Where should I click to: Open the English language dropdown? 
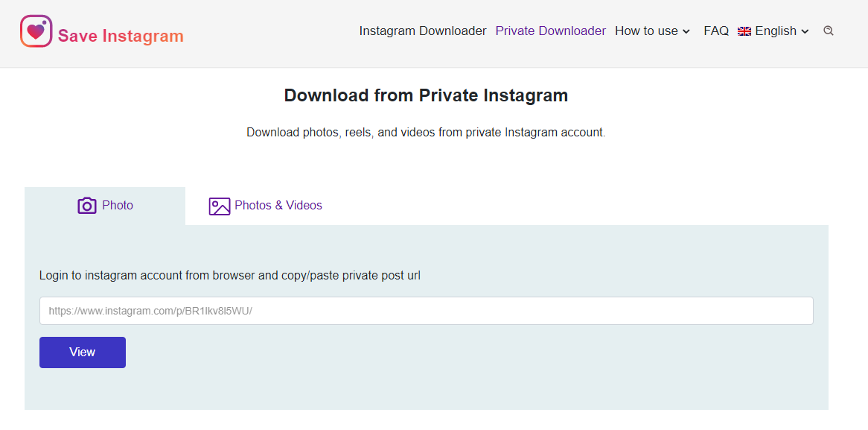coord(776,31)
